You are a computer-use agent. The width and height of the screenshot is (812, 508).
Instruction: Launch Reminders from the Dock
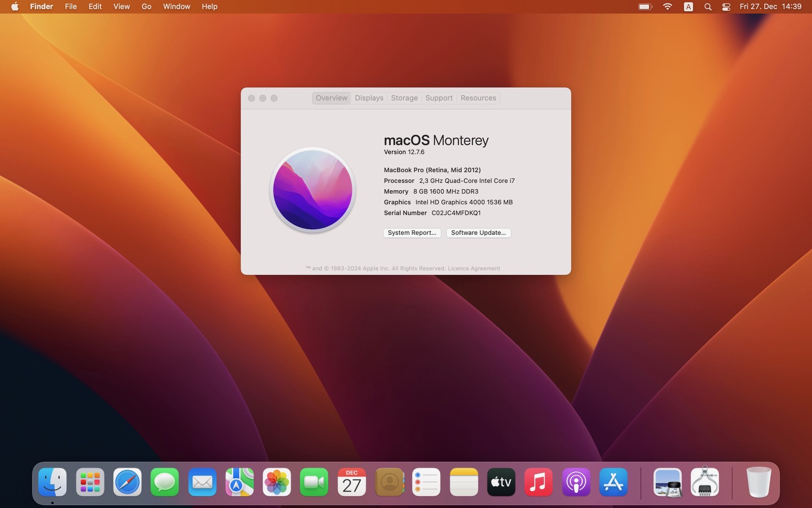[x=426, y=482]
